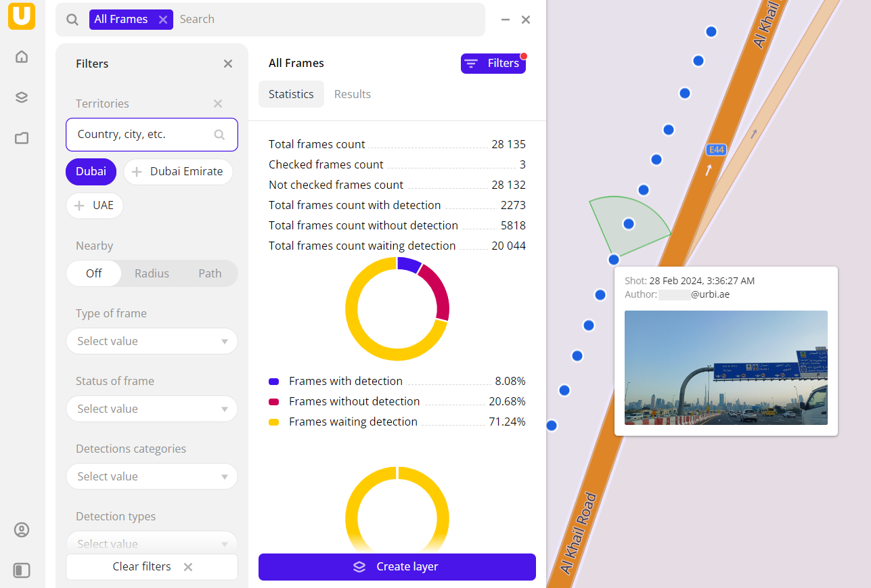
Task: Clear the Territories filter
Action: (218, 104)
